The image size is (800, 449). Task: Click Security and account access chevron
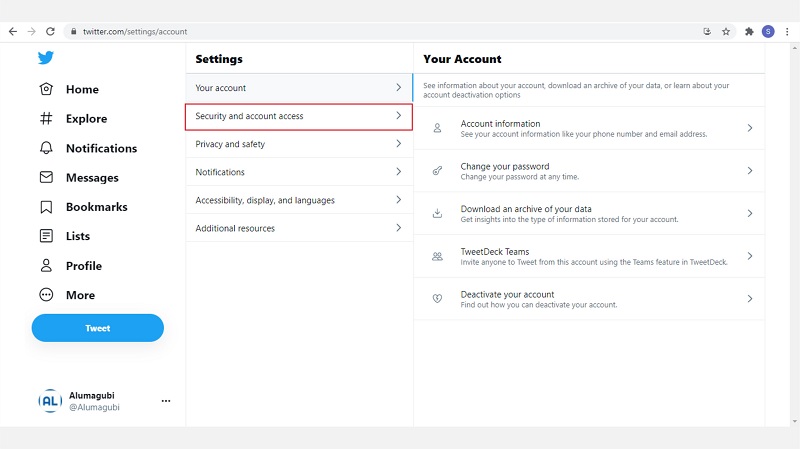398,116
